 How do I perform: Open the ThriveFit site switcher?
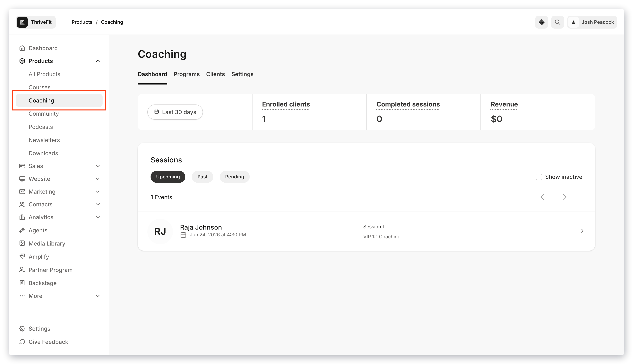pyautogui.click(x=36, y=22)
